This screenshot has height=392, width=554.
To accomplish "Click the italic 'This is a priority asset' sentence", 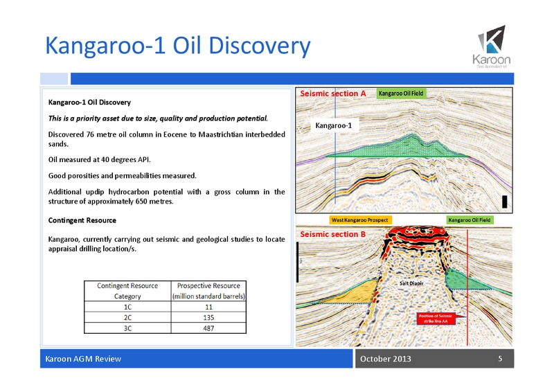I will [158, 118].
